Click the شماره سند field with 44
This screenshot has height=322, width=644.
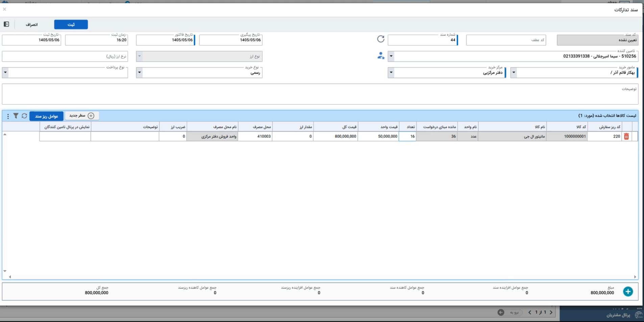[423, 40]
